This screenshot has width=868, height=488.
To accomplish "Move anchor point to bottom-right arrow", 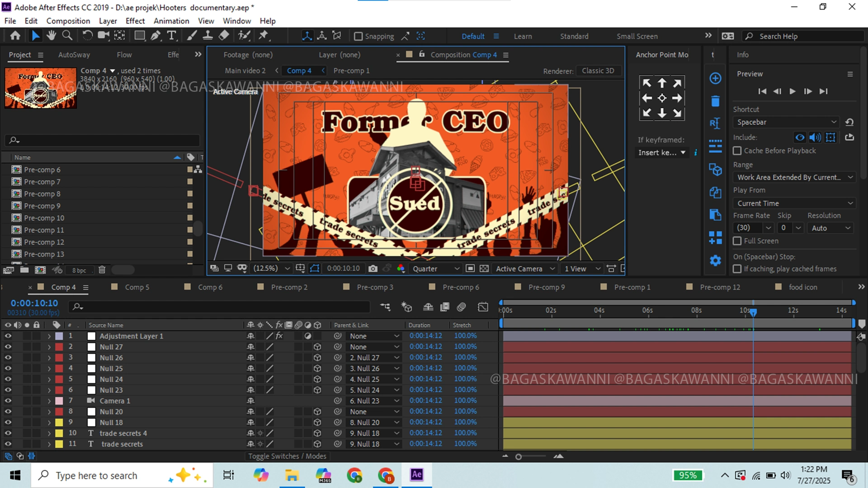I will point(677,113).
